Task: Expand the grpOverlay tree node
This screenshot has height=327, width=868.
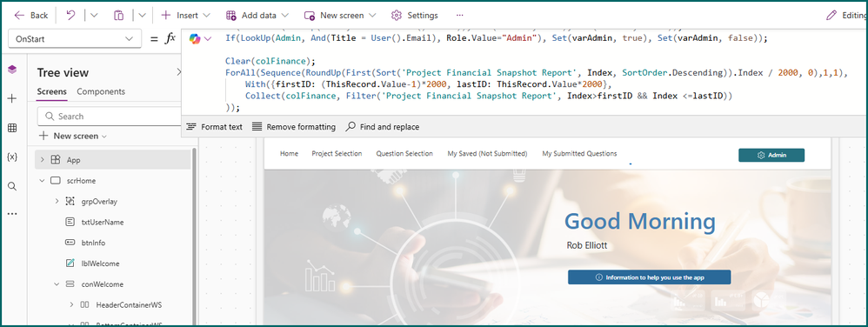Action: click(57, 202)
